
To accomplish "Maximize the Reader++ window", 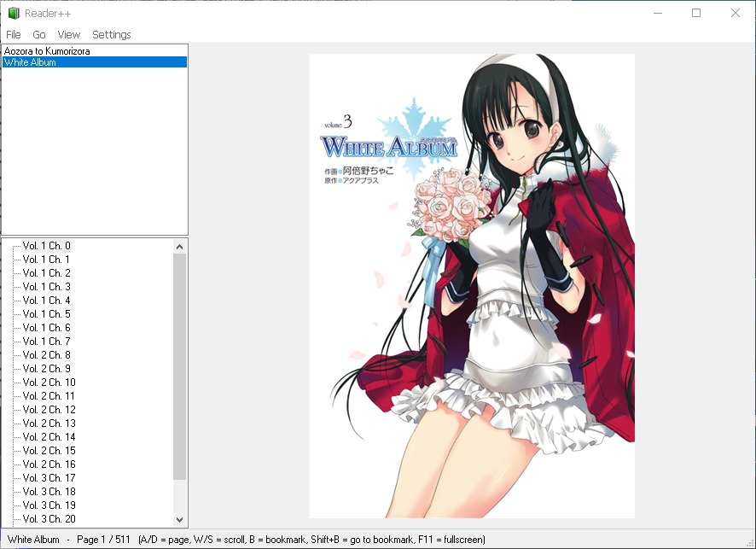I will (x=696, y=13).
